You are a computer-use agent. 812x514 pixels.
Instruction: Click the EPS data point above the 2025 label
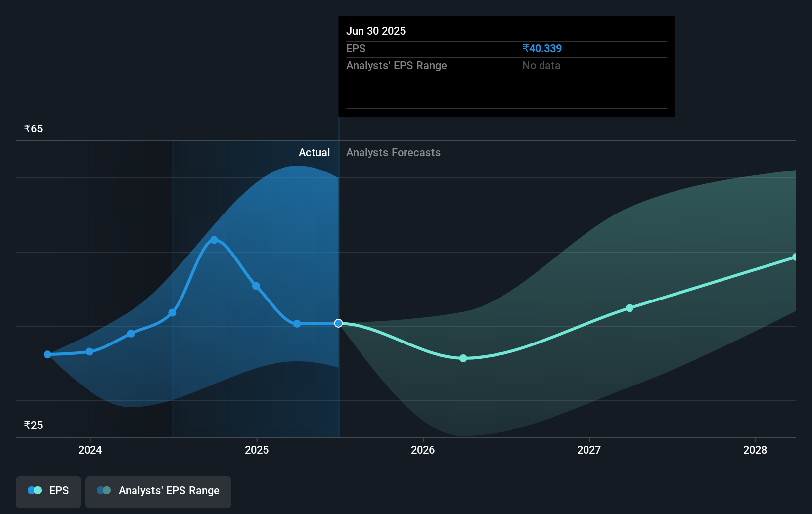(256, 286)
